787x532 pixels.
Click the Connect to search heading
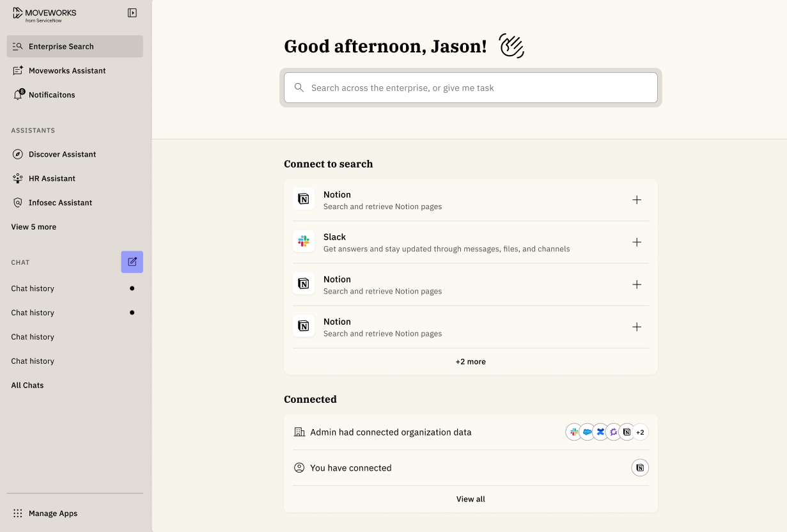pyautogui.click(x=329, y=164)
